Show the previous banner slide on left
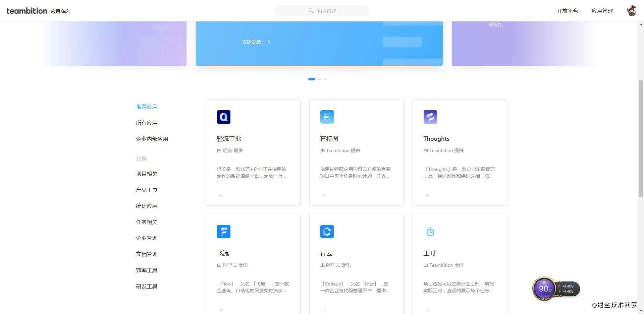 click(114, 43)
